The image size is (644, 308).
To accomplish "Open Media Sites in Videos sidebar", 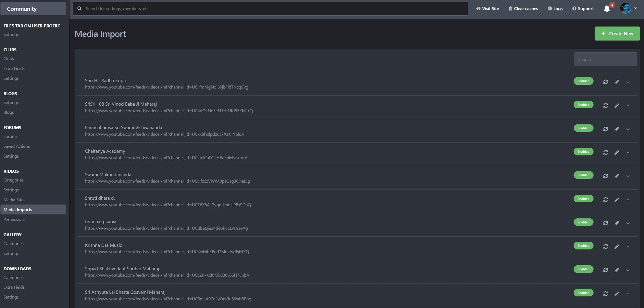I will pos(14,200).
